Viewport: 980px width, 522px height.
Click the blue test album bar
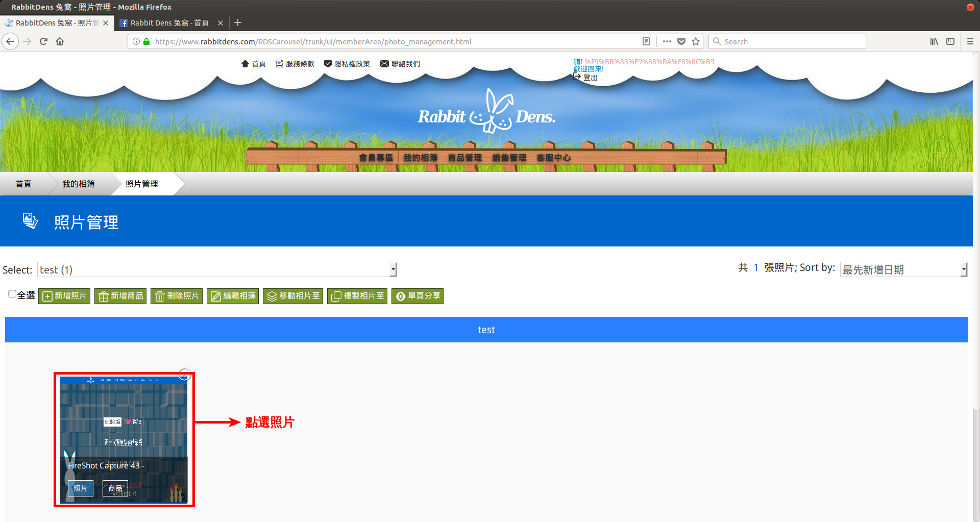coord(486,330)
